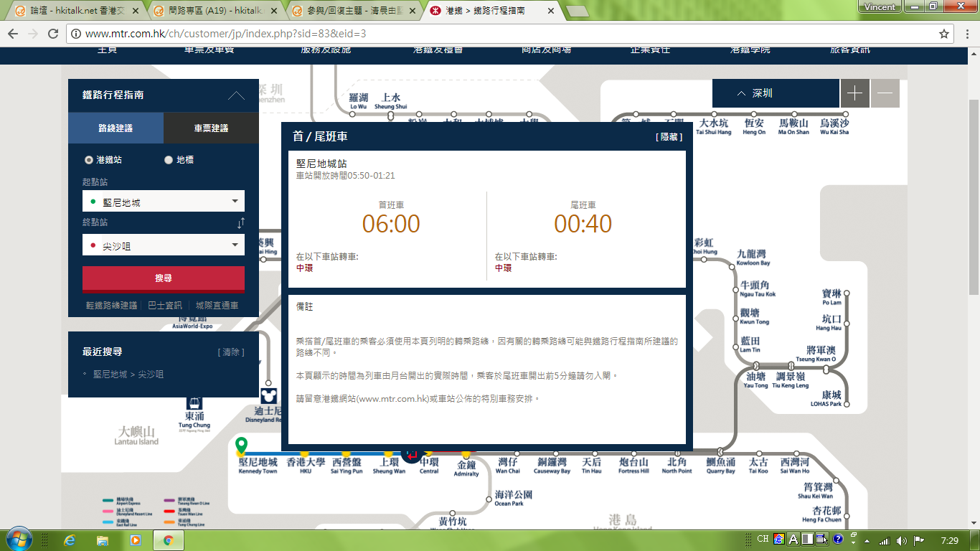Bookmark this page with the star icon
Image resolution: width=980 pixels, height=551 pixels.
pyautogui.click(x=944, y=34)
